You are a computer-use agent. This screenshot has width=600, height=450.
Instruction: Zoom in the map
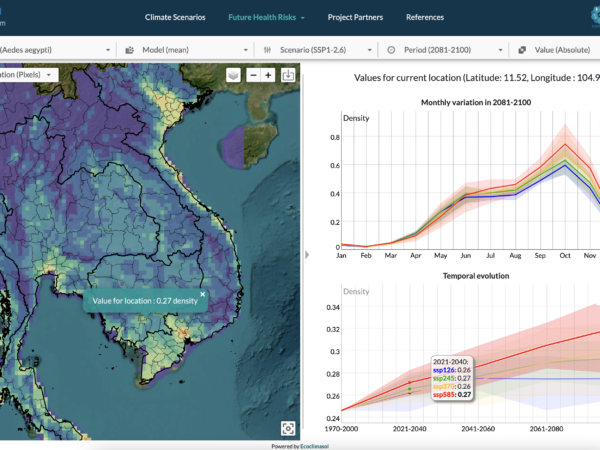[268, 75]
